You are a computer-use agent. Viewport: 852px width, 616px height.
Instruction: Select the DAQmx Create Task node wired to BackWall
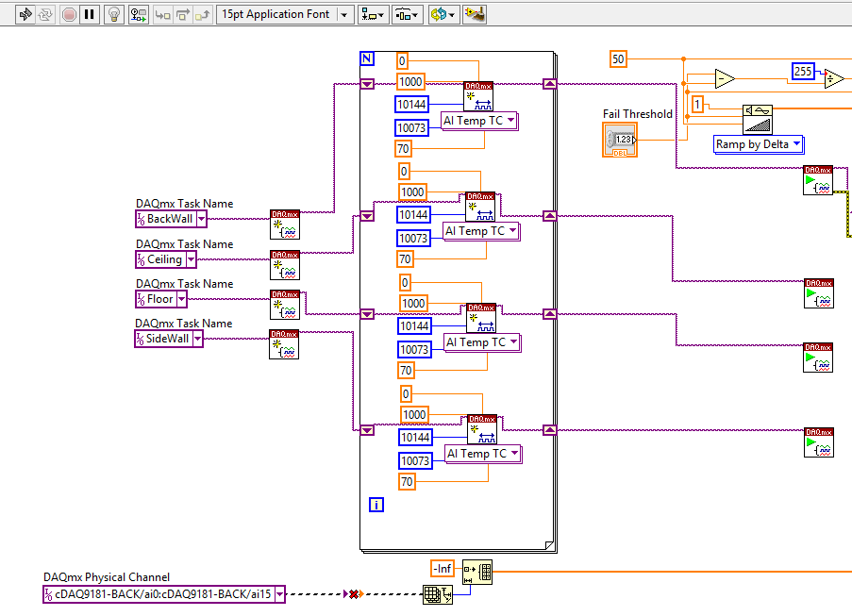point(285,225)
